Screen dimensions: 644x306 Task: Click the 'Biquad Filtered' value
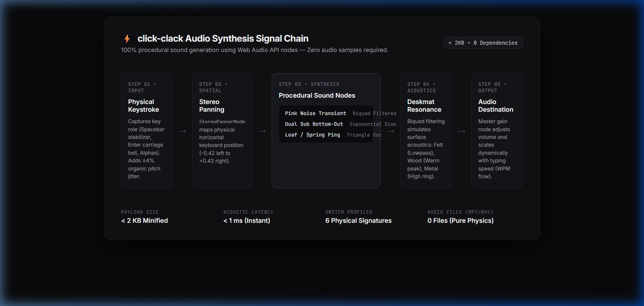point(374,114)
